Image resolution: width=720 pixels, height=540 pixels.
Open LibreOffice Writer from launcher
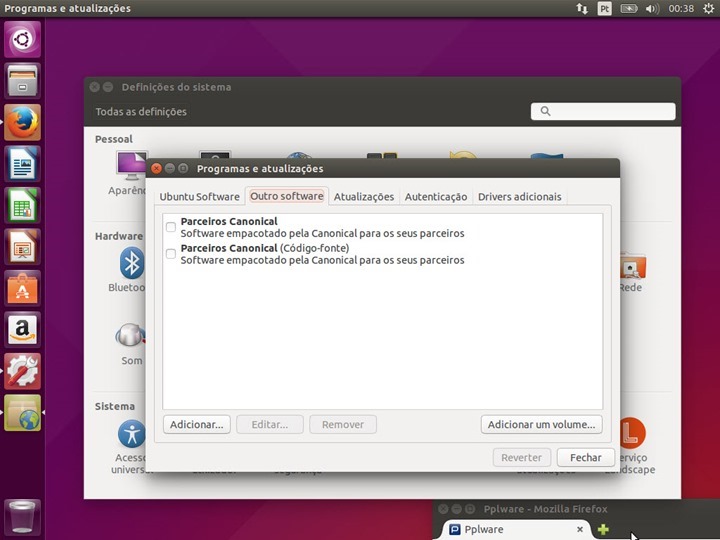22,163
